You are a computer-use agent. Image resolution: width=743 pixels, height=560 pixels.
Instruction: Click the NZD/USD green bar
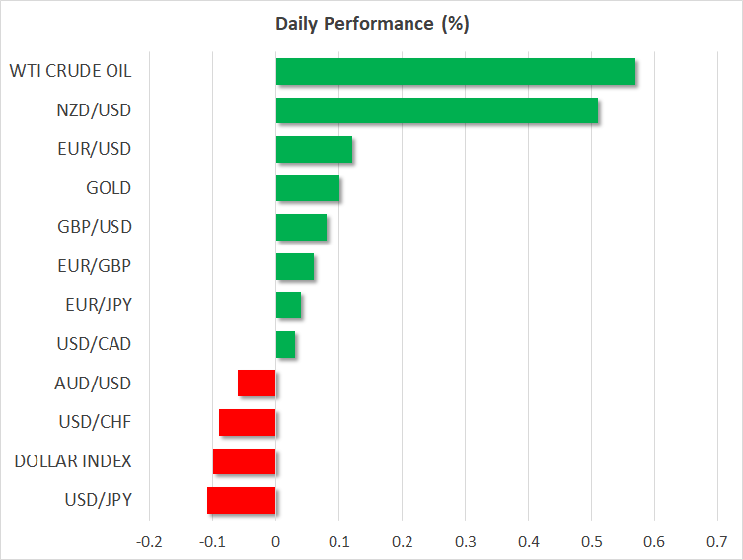click(436, 111)
